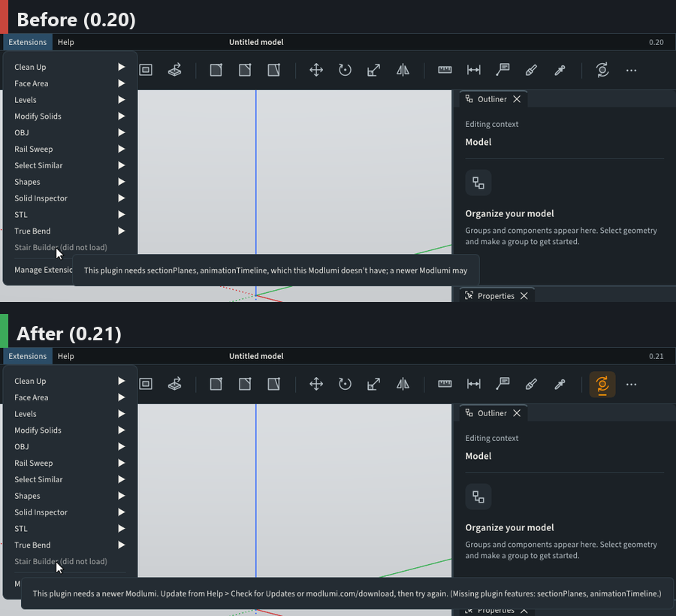The image size is (676, 616).
Task: Expand the Face Area submenu arrow in the Before menu
Action: coord(122,83)
